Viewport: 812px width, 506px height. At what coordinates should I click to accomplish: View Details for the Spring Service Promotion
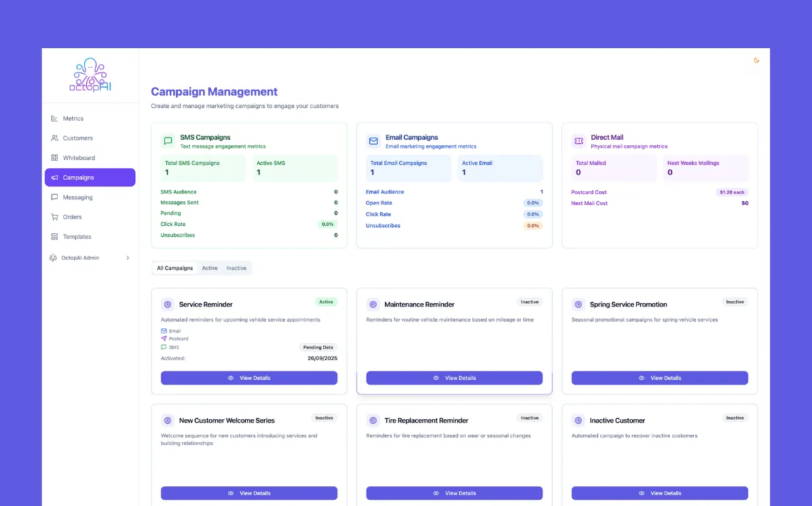coord(659,378)
